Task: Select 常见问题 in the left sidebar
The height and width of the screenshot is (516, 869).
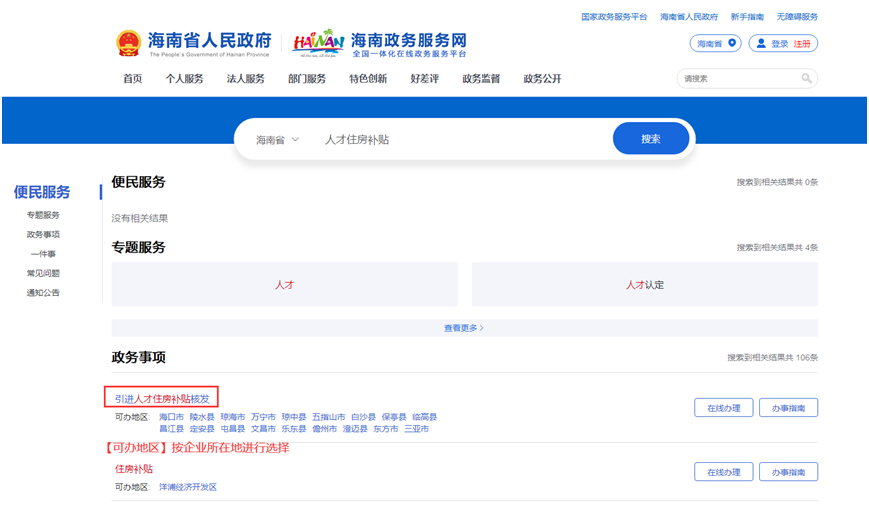Action: pos(43,273)
